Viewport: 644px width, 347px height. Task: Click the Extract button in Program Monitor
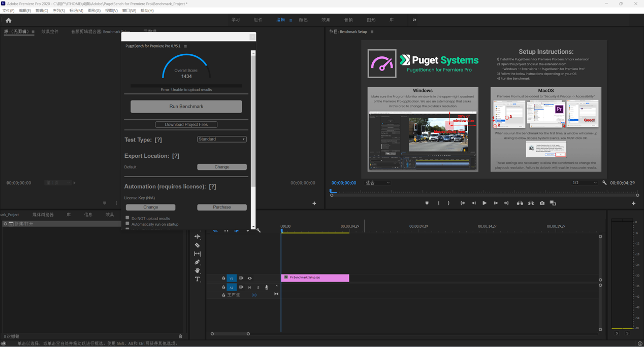[x=531, y=203]
